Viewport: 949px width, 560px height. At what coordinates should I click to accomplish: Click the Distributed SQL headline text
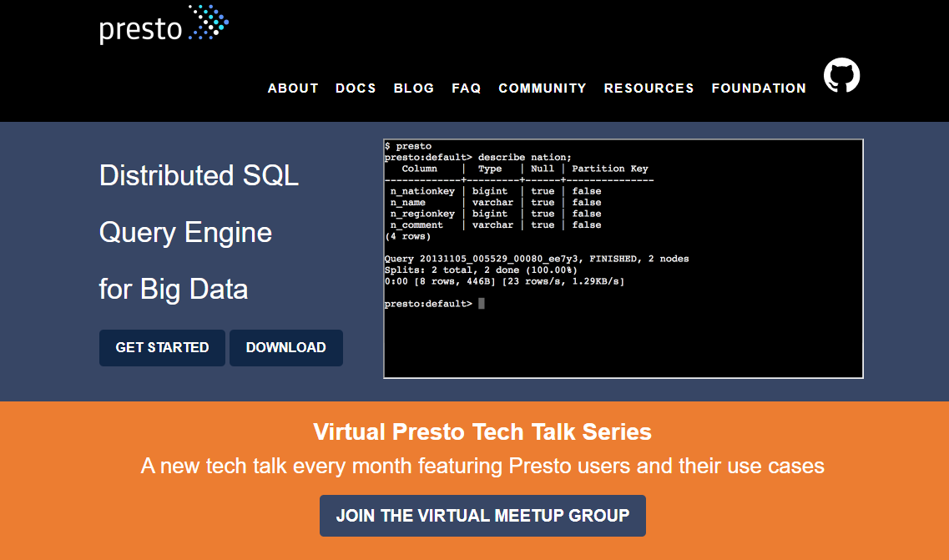[199, 175]
